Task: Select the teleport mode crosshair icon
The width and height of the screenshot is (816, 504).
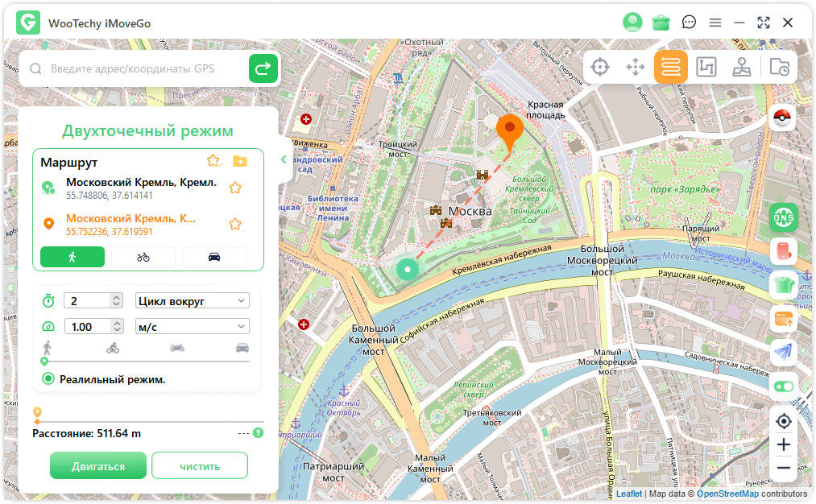Action: tap(600, 67)
